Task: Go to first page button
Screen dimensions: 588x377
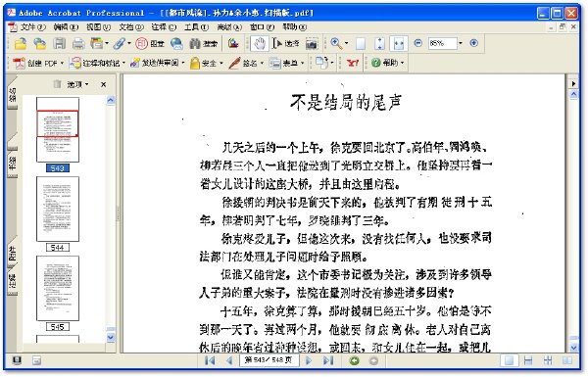Action: point(210,360)
